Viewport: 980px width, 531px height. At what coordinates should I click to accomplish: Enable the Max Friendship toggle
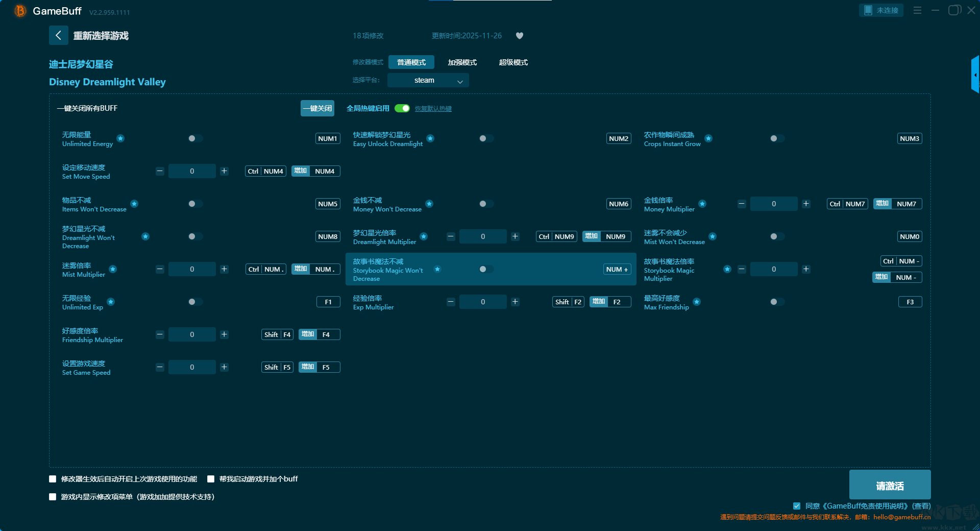[777, 302]
